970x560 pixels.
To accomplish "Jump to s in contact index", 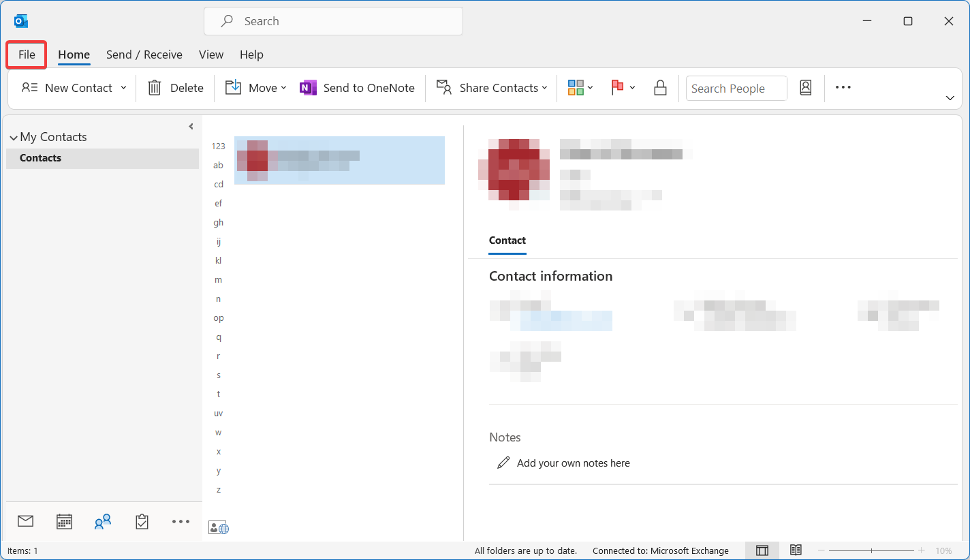I will click(218, 375).
